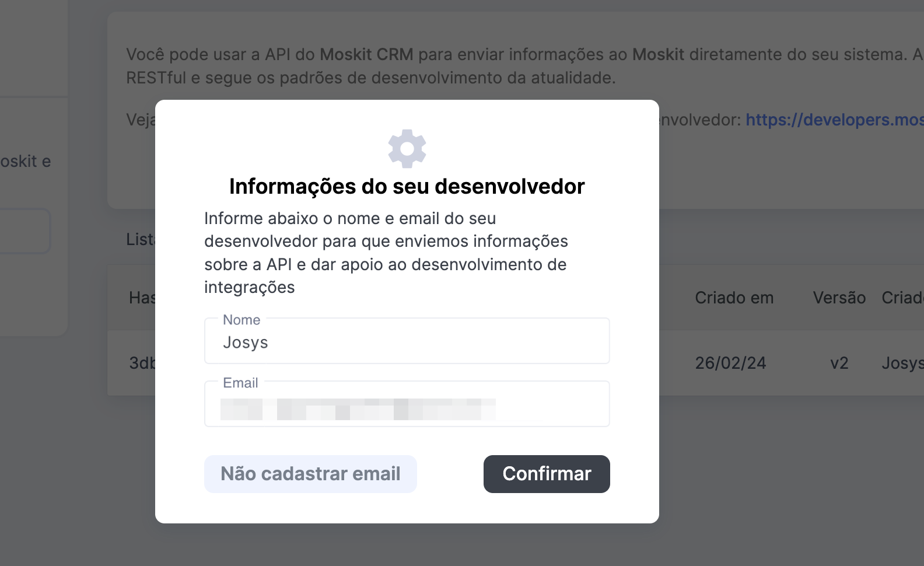
Task: Click the outlined box in left sidebar
Action: pos(24,231)
